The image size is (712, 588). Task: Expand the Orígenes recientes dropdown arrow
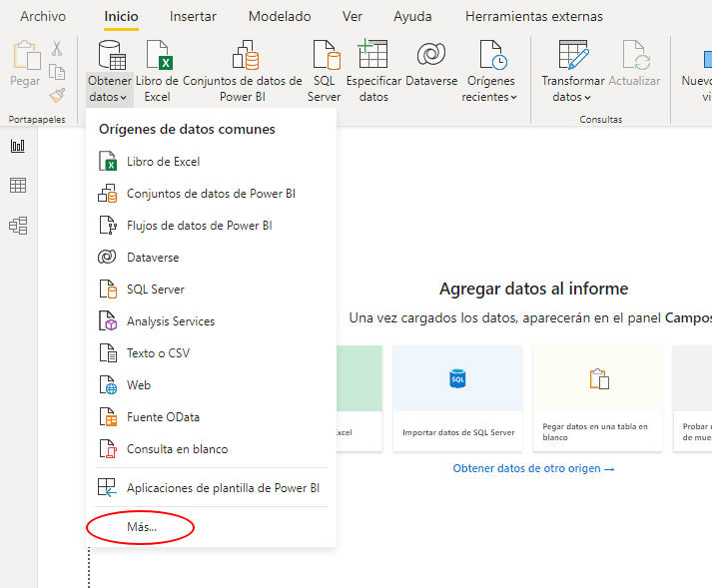[513, 97]
